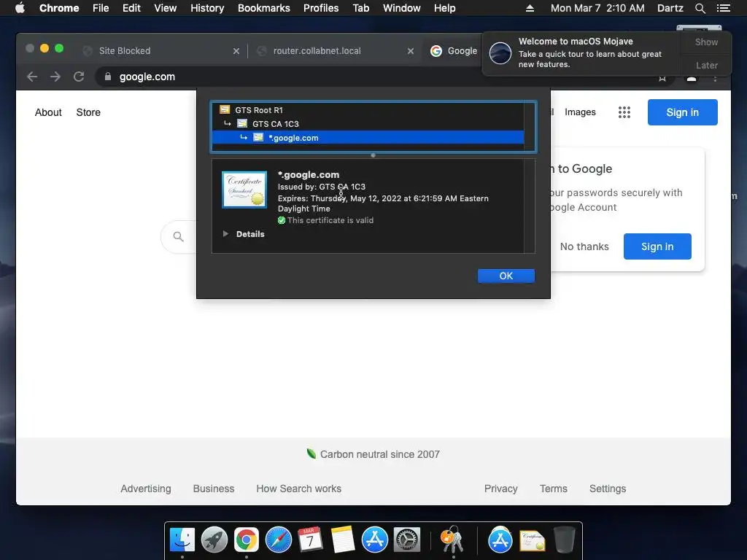Open the Help menu

click(x=444, y=8)
